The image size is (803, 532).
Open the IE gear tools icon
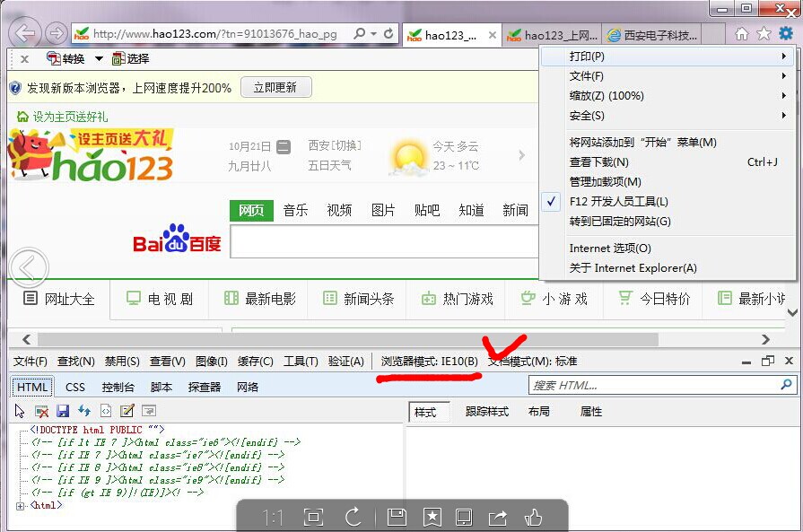(x=786, y=33)
